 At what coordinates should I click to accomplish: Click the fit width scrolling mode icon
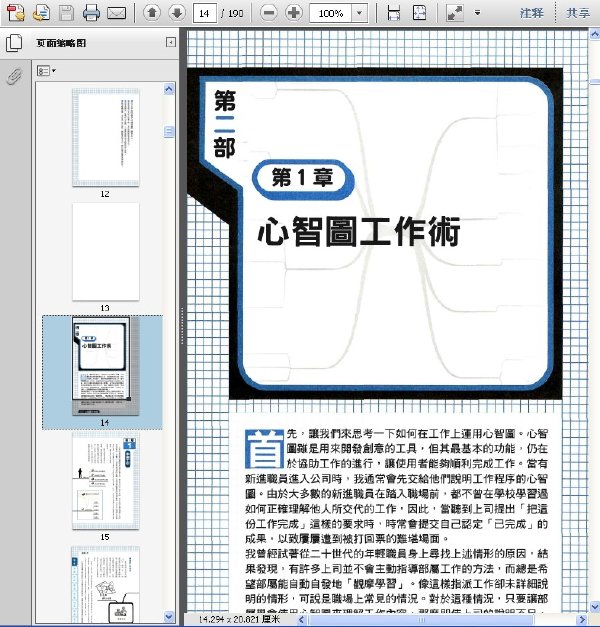pyautogui.click(x=394, y=13)
